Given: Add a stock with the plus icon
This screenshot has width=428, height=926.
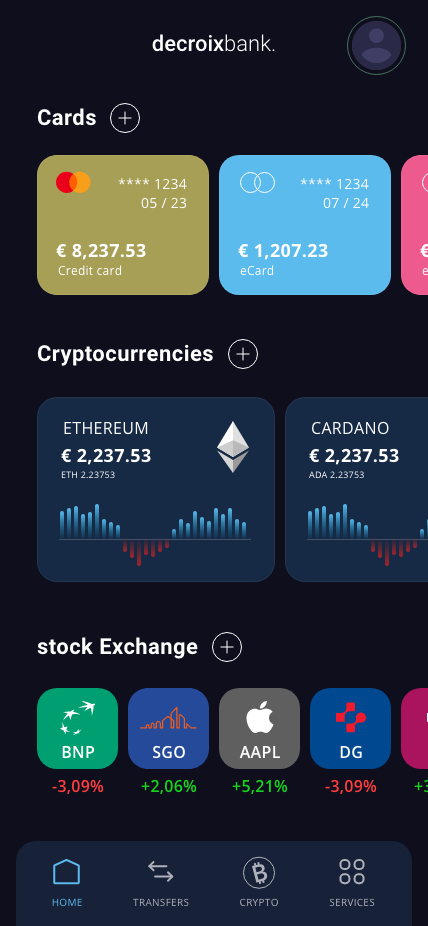Looking at the screenshot, I should coord(227,647).
